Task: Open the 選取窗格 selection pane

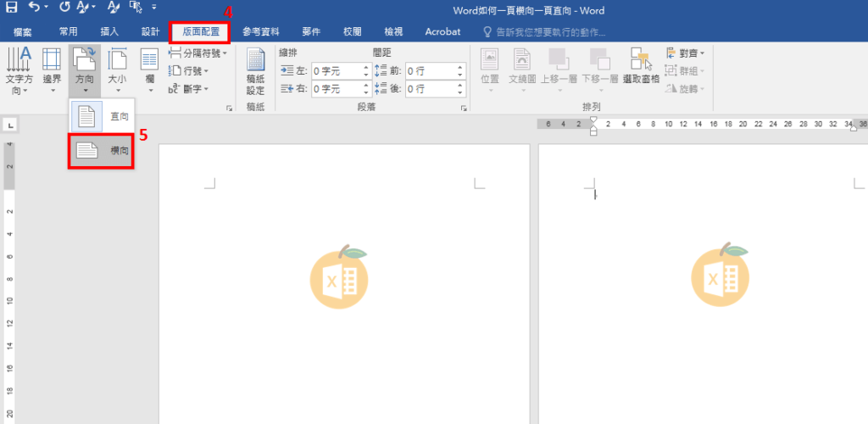Action: 641,66
